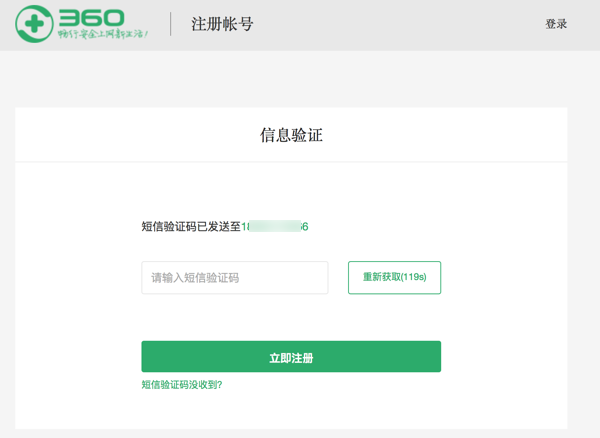Click the vertical divider beside 注册帐号
This screenshot has width=600, height=438.
[x=171, y=24]
